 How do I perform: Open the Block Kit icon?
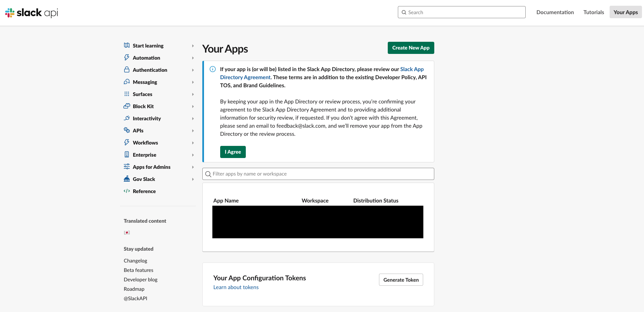(x=126, y=106)
